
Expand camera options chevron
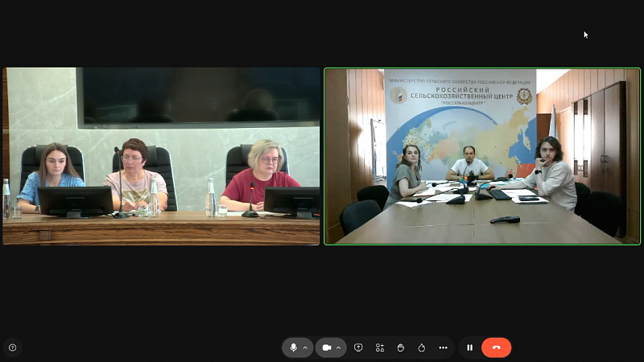click(338, 348)
